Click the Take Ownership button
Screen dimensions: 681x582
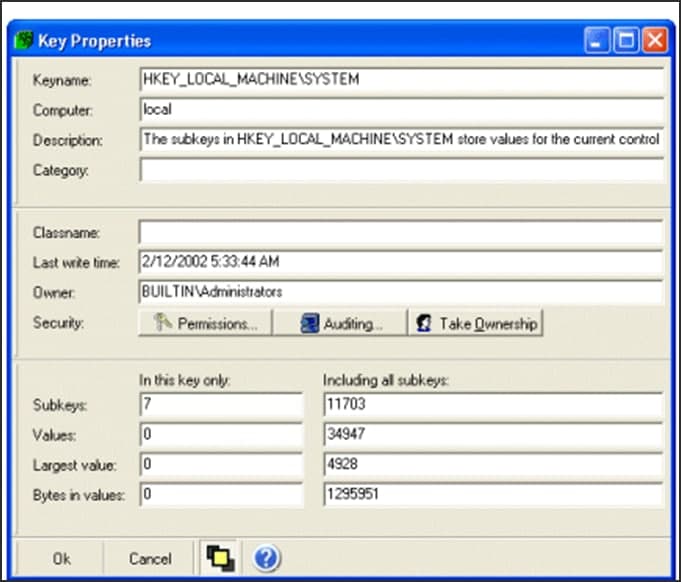(x=476, y=324)
